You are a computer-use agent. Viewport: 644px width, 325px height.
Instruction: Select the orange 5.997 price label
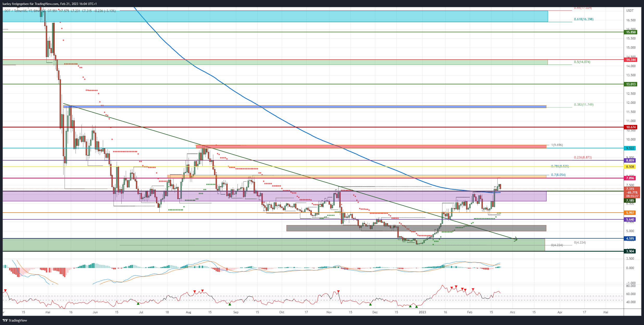[630, 213]
